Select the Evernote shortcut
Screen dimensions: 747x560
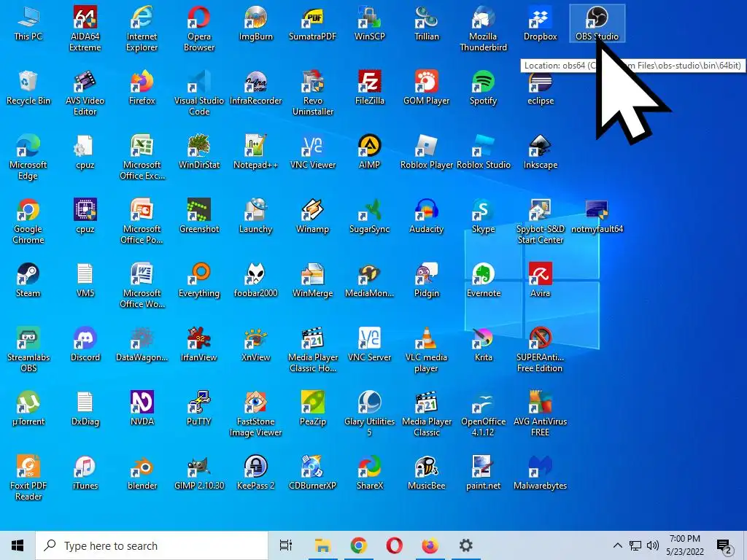pos(483,281)
